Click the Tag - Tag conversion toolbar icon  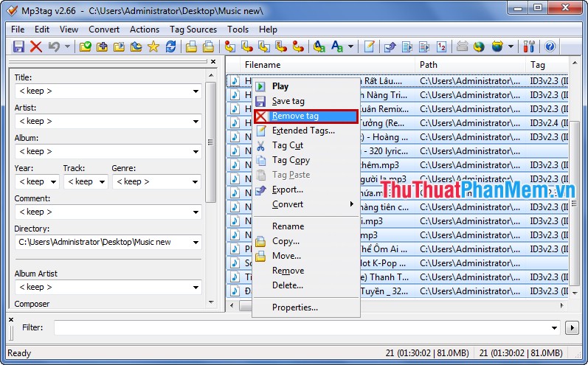tap(298, 46)
